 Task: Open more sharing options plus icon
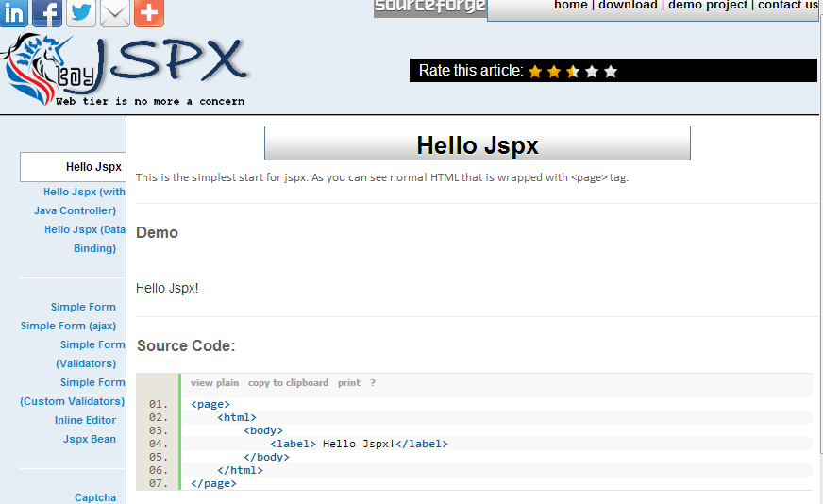pos(148,12)
